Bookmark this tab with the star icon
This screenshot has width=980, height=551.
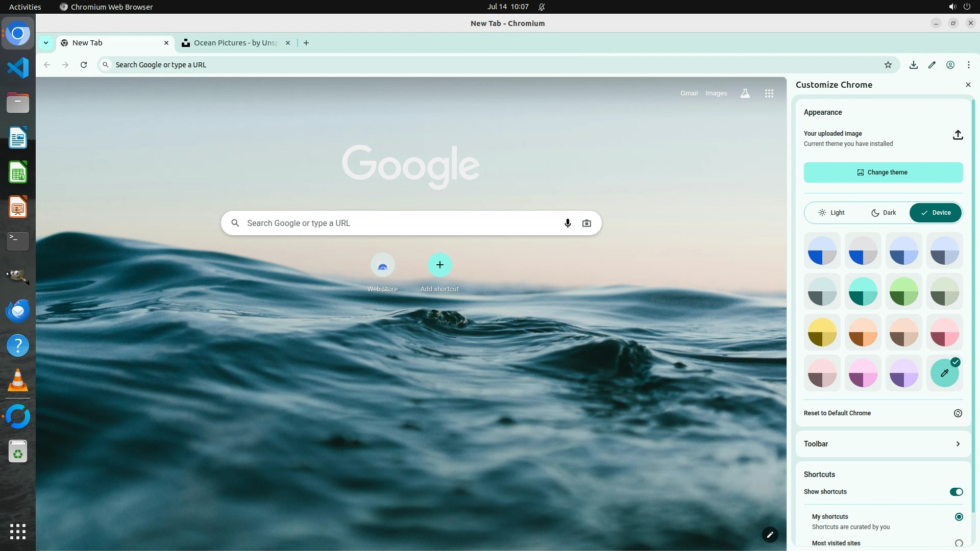point(888,65)
